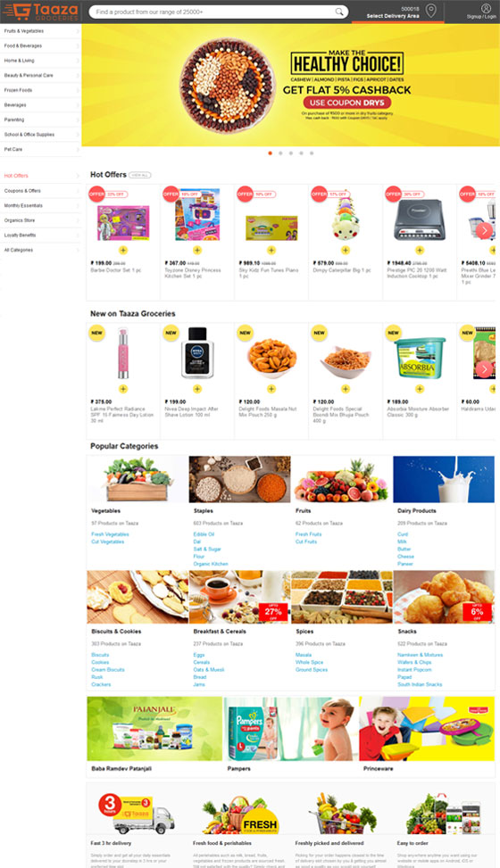Open Hot Offers in the sidebar menu
The height and width of the screenshot is (868, 500).
point(40,176)
